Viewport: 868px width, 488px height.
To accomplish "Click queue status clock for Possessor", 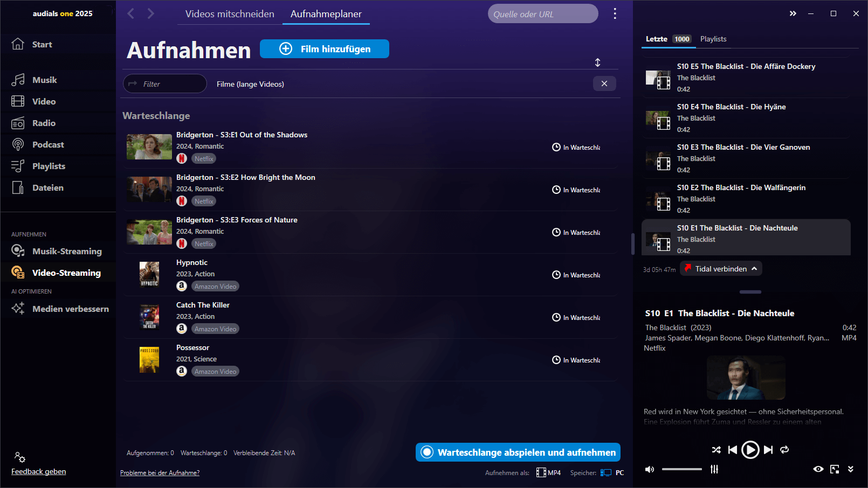I will click(x=556, y=360).
